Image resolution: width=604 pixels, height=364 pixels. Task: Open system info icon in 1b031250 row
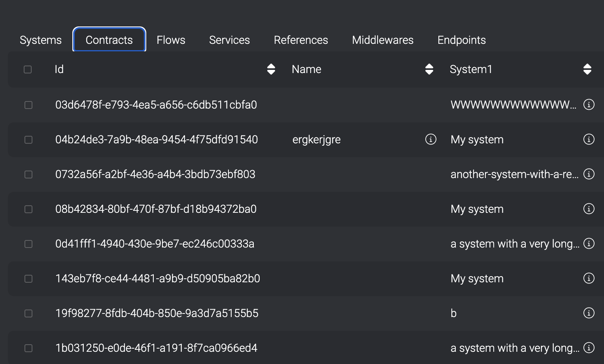(x=589, y=348)
